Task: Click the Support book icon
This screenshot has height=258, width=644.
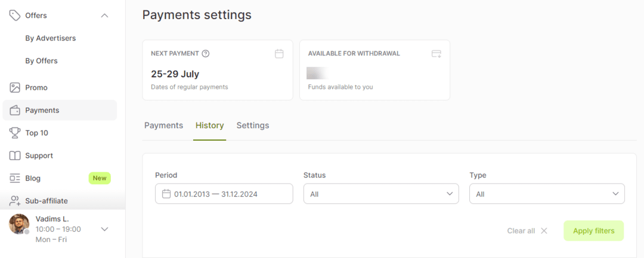Action: (x=15, y=156)
